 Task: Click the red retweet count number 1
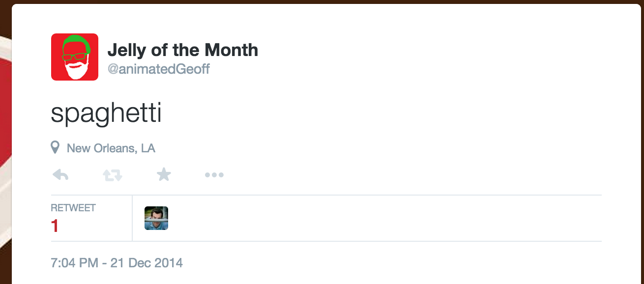point(55,227)
